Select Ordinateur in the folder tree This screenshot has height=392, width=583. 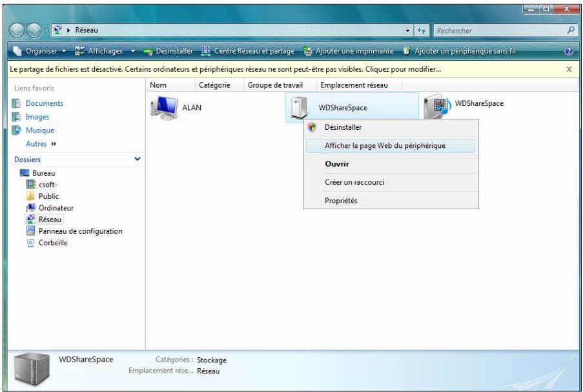click(x=56, y=208)
